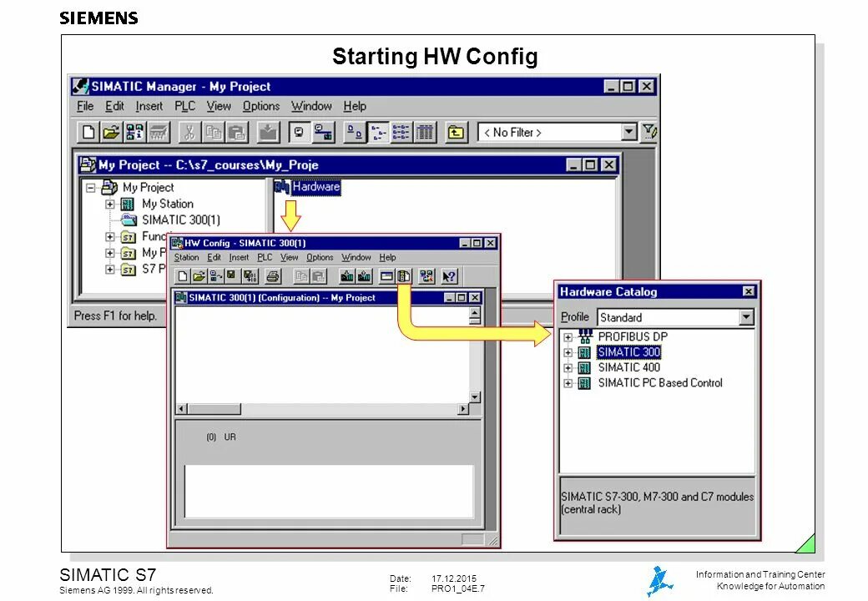Select SIMATIC 300(1) in project tree
The height and width of the screenshot is (601, 868).
pyautogui.click(x=181, y=220)
